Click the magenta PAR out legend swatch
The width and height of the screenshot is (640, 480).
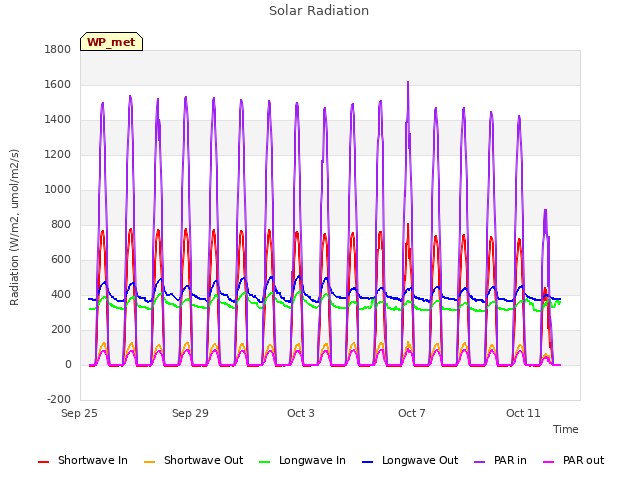click(549, 462)
